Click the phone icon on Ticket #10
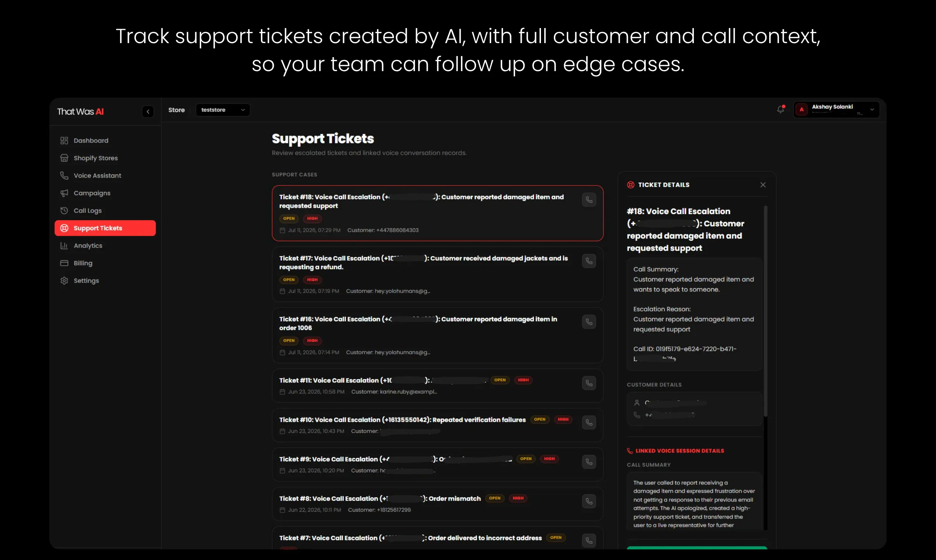The image size is (936, 560). pyautogui.click(x=589, y=422)
